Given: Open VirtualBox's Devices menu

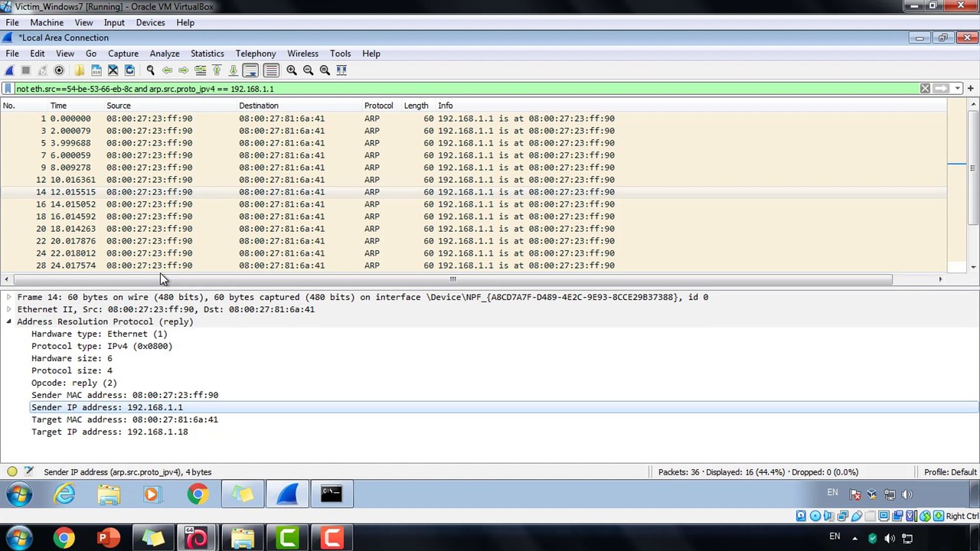Looking at the screenshot, I should pos(150,23).
